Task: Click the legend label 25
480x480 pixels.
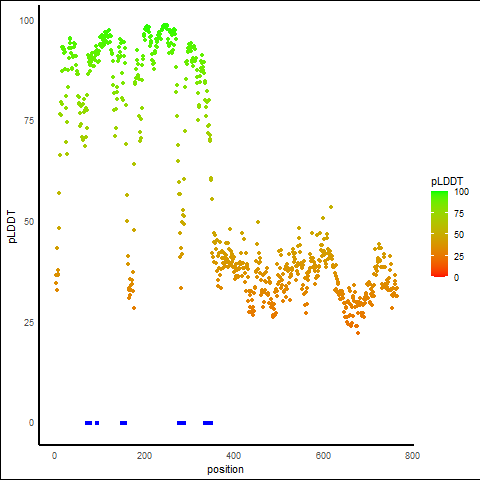Action: (x=459, y=256)
